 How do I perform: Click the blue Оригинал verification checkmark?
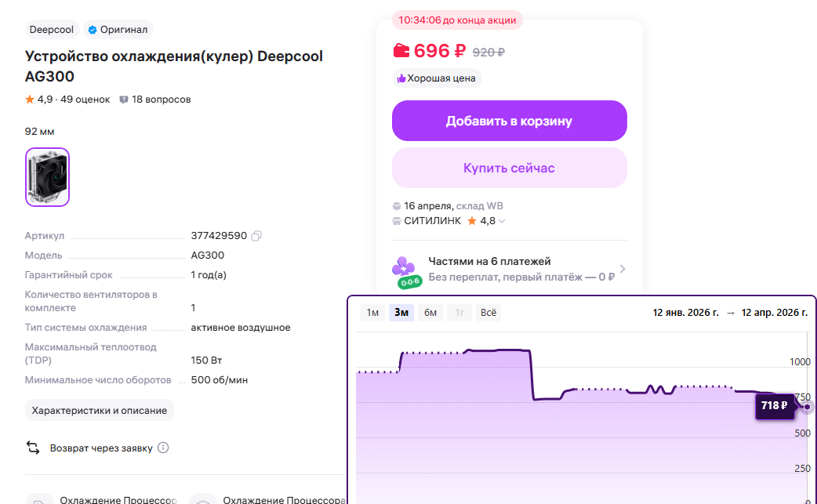[93, 30]
